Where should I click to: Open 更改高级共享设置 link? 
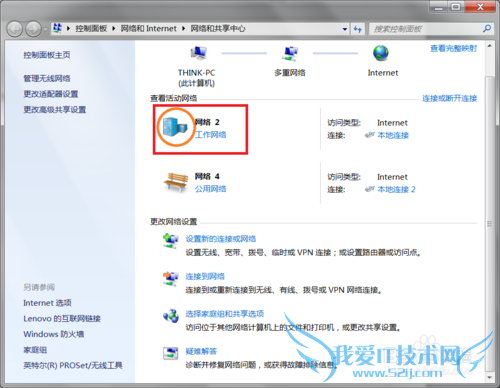click(55, 110)
